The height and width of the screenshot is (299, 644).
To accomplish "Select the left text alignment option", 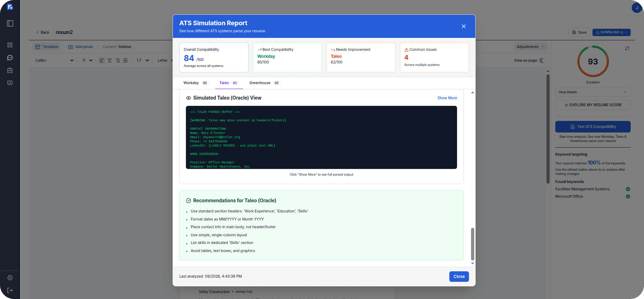I will pyautogui.click(x=102, y=60).
